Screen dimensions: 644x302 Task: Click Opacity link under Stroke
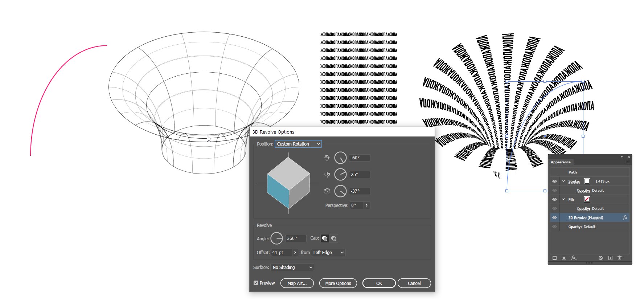pos(583,190)
